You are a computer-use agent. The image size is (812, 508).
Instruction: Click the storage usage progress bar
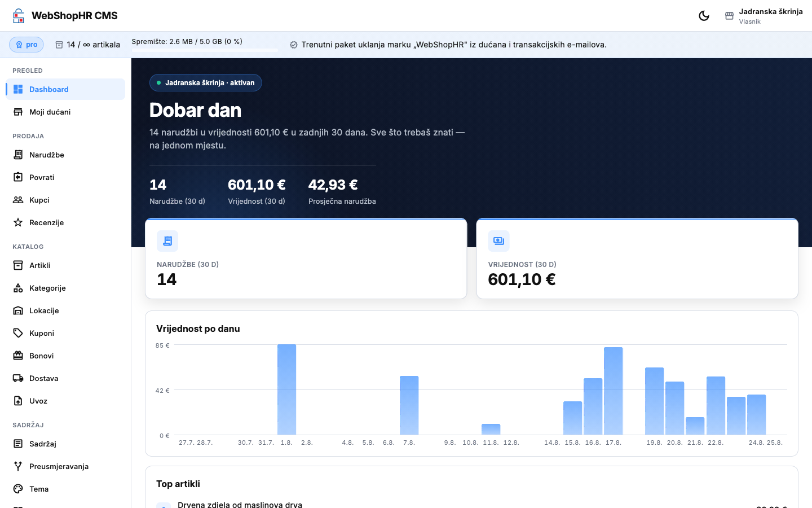205,50
